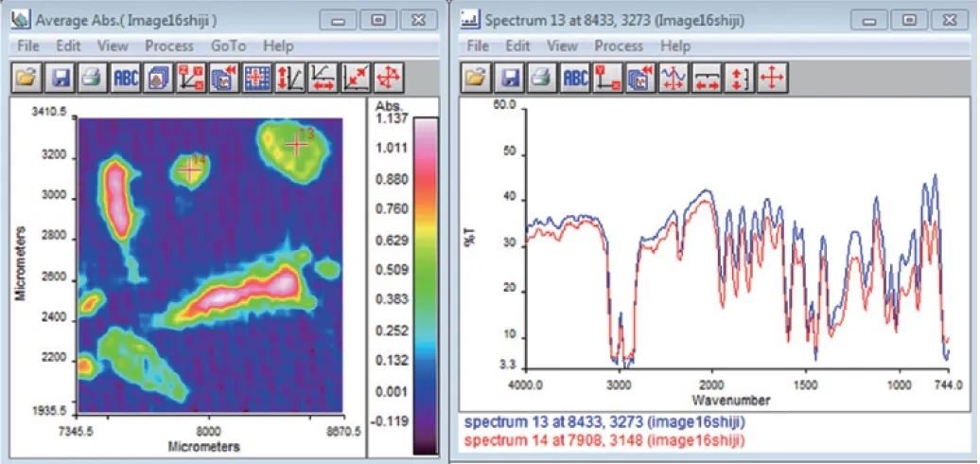The image size is (980, 464).
Task: Click the absorbance color scale bar
Action: click(426, 284)
